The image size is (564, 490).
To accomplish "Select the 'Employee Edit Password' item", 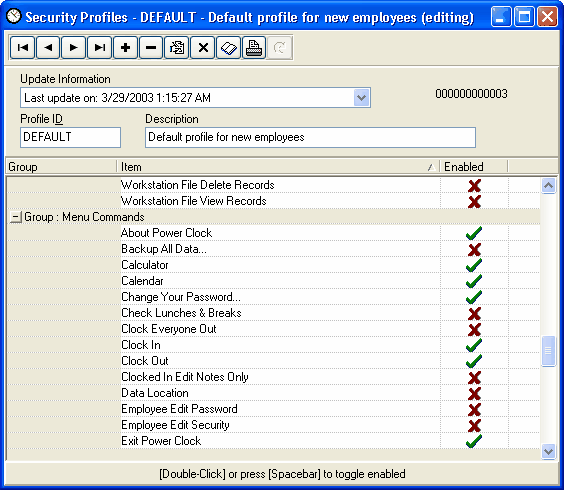I will (179, 409).
